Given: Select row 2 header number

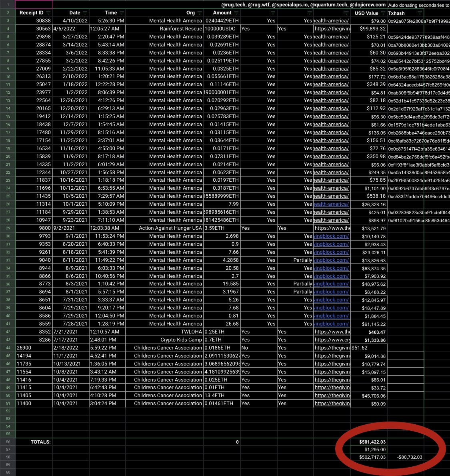Looking at the screenshot, I should click(x=8, y=13).
